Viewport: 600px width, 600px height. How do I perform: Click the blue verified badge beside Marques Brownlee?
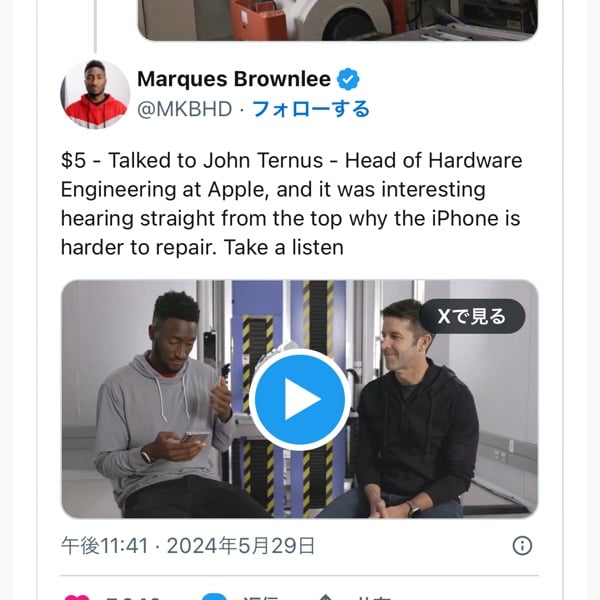pos(348,79)
